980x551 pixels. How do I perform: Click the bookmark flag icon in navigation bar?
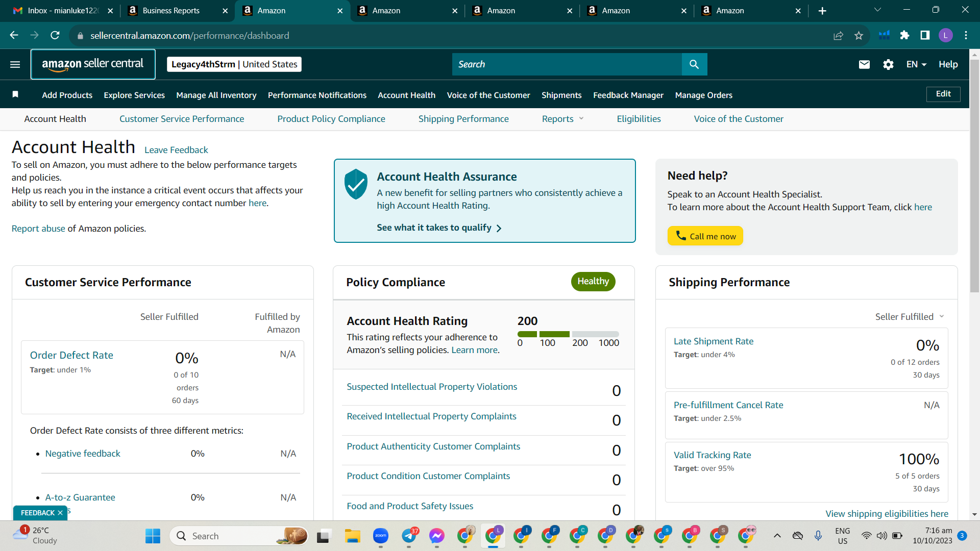[x=15, y=94]
